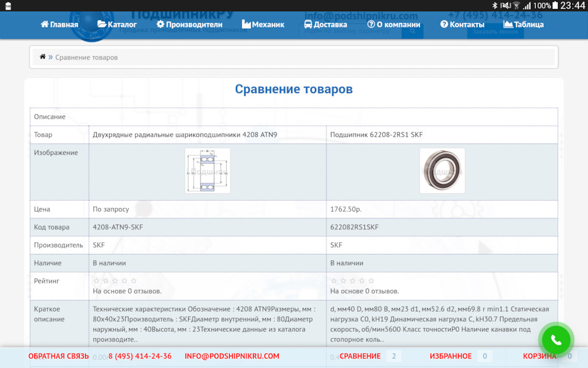Tap the green phone call button
Screen dimensions: 588x368
556,340
